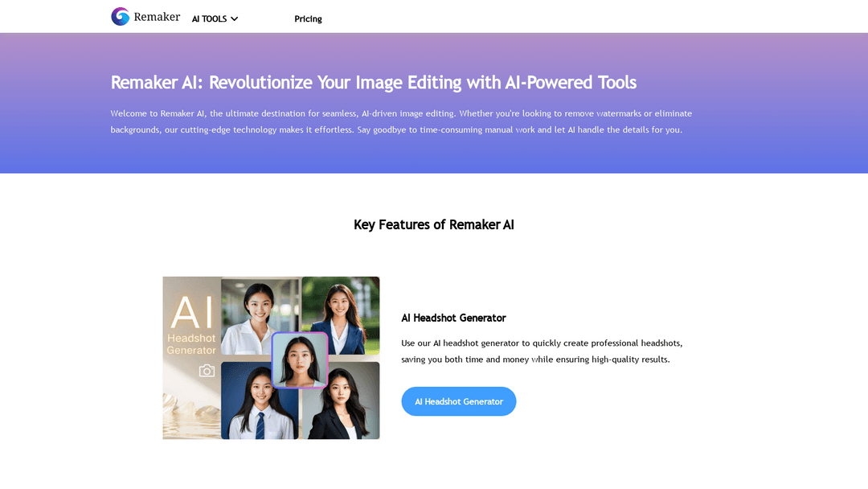
Task: Click the blue AI Headshot Generator button
Action: (458, 401)
